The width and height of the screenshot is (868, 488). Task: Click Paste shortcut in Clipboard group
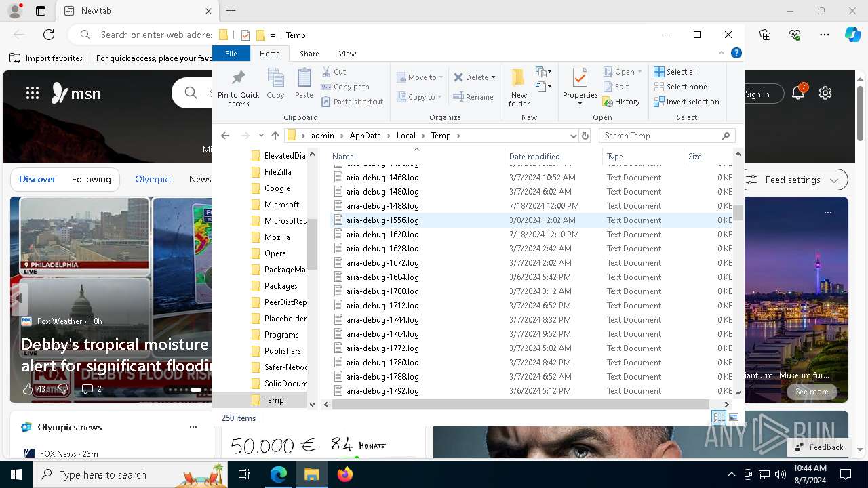(x=352, y=102)
